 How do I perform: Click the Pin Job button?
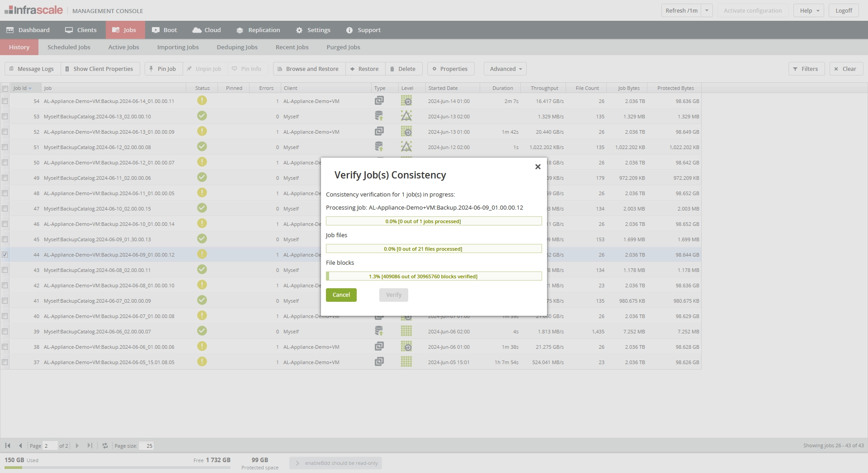click(x=163, y=69)
